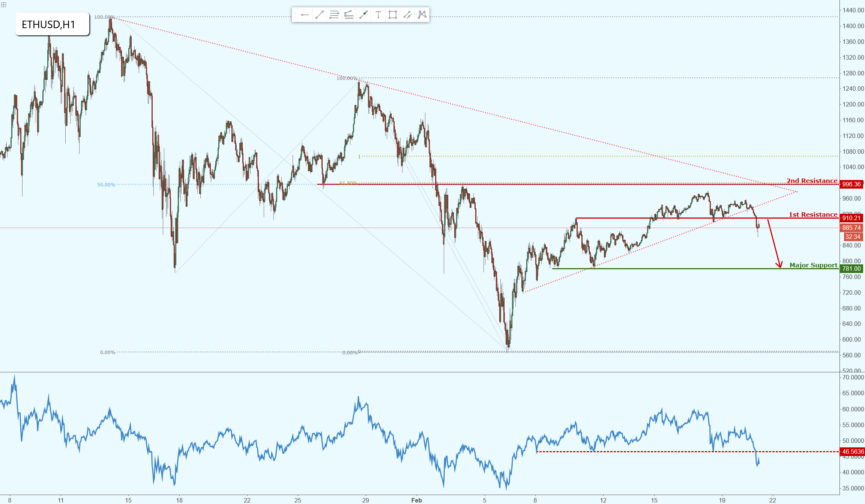Select the Trend-Based Fib Extension tool
This screenshot has height=504, width=865.
(x=349, y=15)
